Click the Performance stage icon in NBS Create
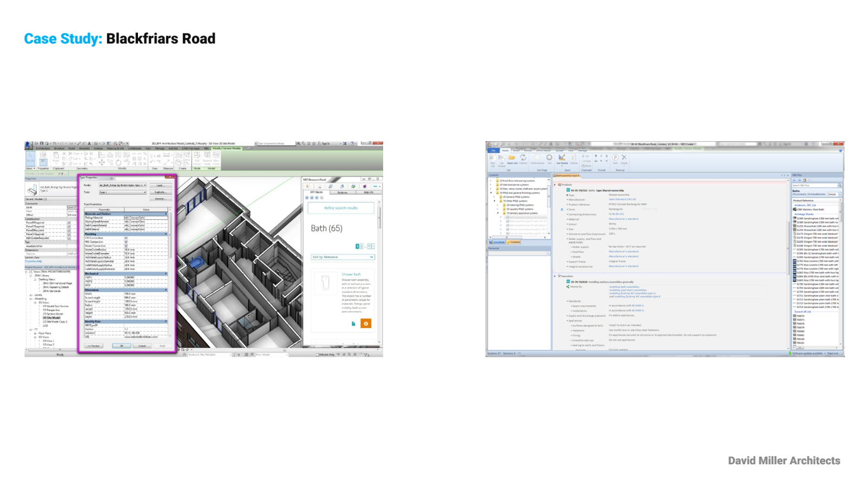 [x=537, y=159]
